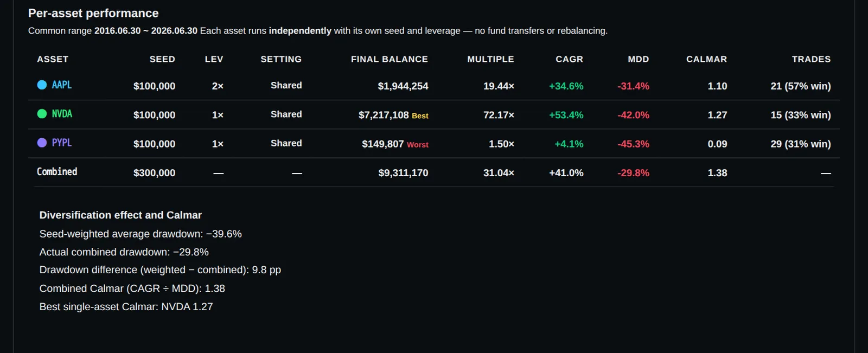868x353 pixels.
Task: Click the MULTIPLE column header
Action: [x=490, y=59]
